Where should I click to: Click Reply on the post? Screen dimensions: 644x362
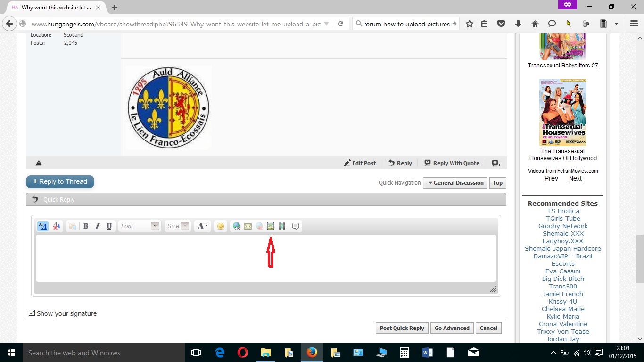click(400, 163)
